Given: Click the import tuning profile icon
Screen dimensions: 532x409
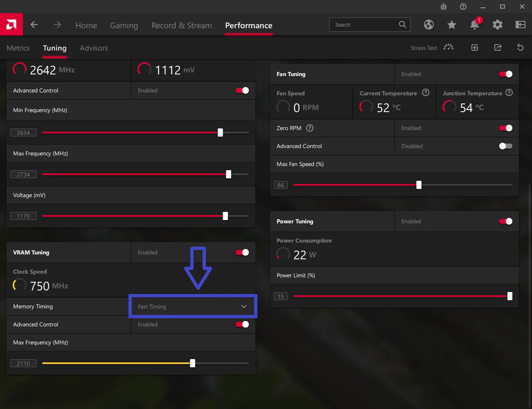Looking at the screenshot, I should pyautogui.click(x=475, y=47).
